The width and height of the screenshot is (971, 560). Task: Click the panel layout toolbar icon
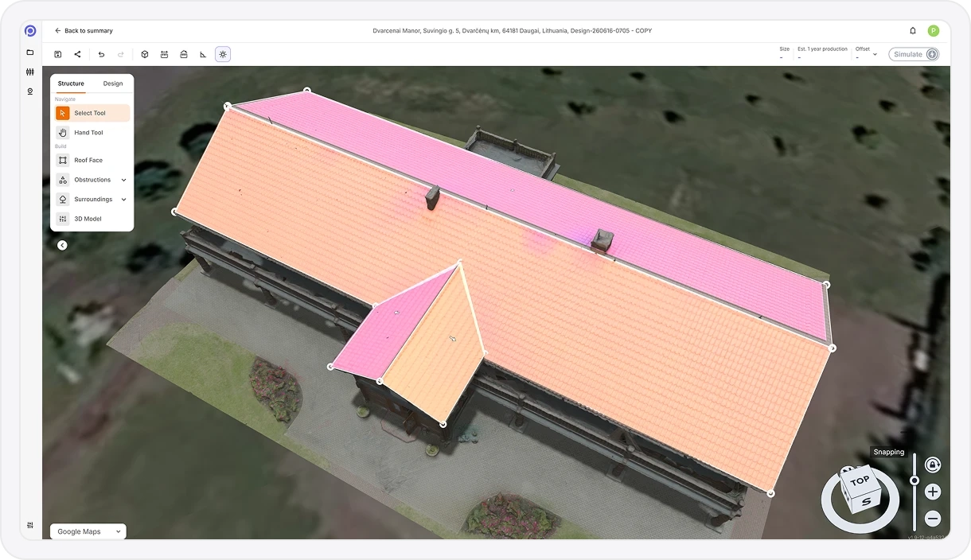(x=164, y=54)
